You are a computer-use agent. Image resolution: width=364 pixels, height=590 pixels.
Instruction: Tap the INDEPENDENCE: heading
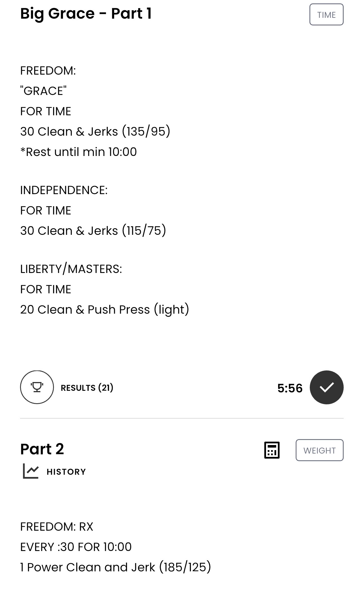point(64,190)
